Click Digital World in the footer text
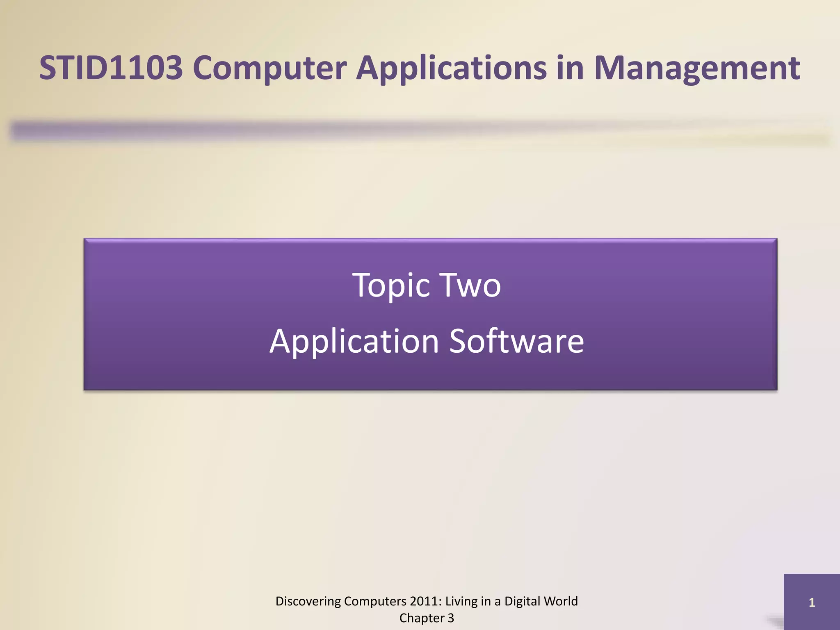840x630 pixels. click(x=541, y=601)
